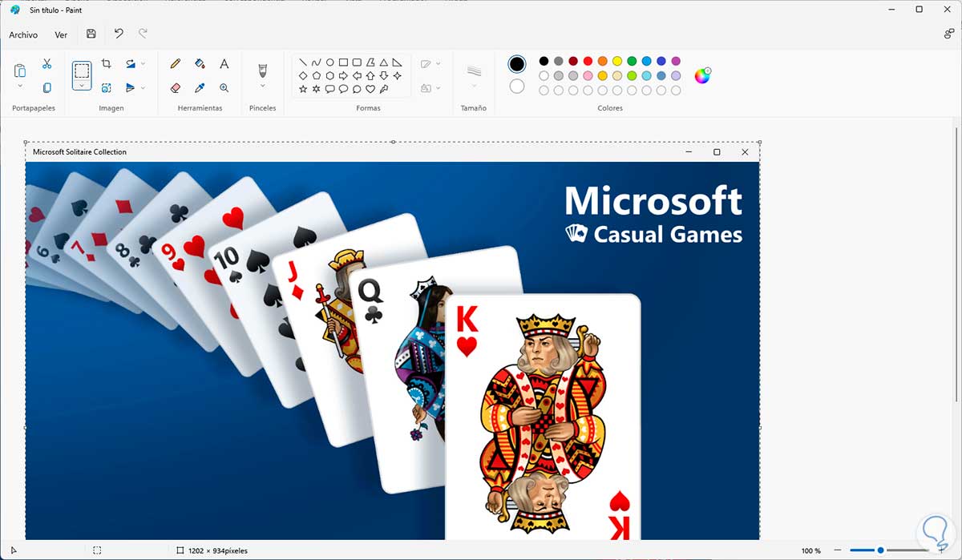Pick the green color swatch
Screen dimensions: 962x560
(x=632, y=61)
